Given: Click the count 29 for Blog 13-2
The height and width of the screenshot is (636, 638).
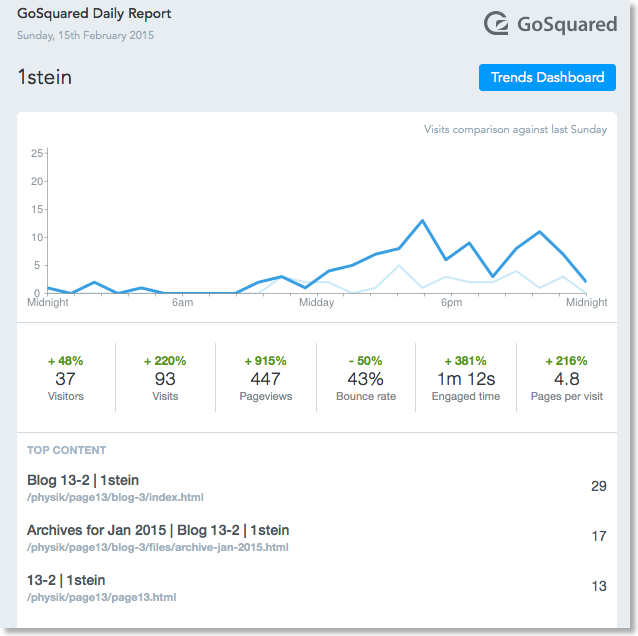Looking at the screenshot, I should coord(599,486).
